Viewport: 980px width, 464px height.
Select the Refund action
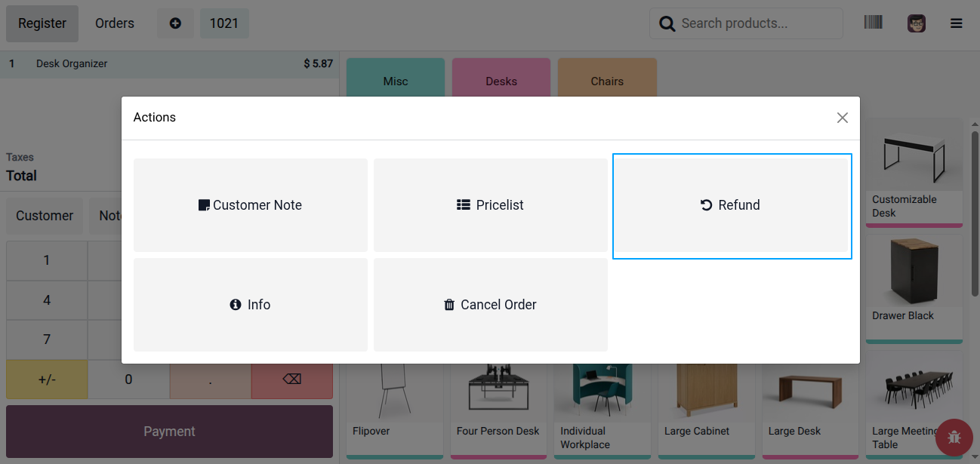(732, 206)
